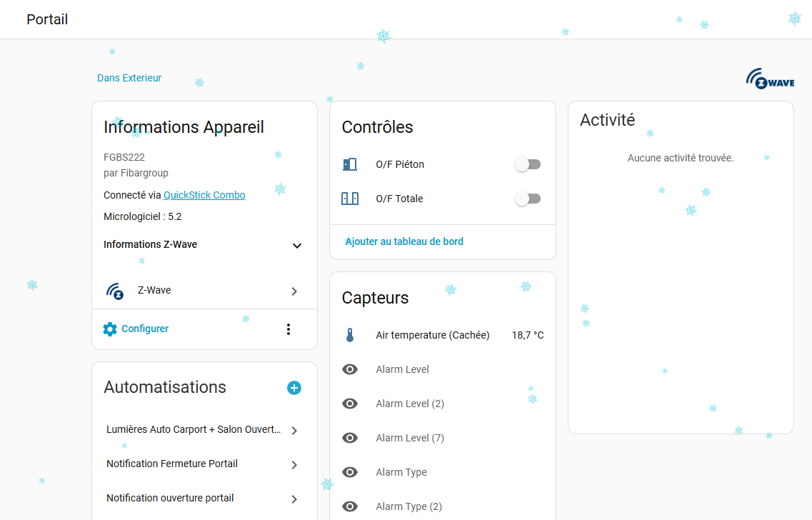Go to the Dans Exterieur area link
This screenshot has height=520, width=812.
(x=129, y=79)
